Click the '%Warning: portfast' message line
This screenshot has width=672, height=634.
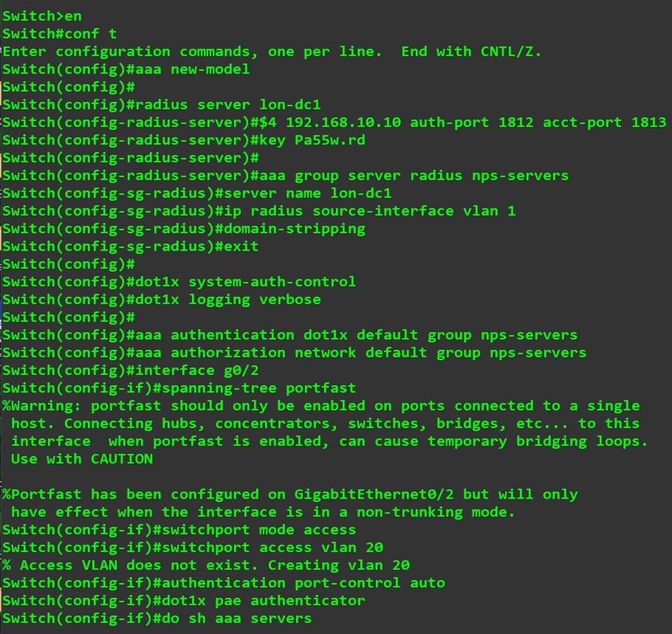tap(321, 406)
